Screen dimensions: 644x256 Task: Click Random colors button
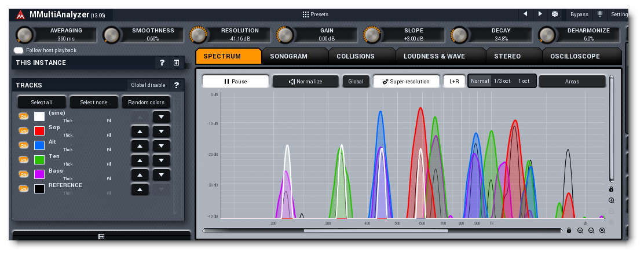(x=146, y=103)
